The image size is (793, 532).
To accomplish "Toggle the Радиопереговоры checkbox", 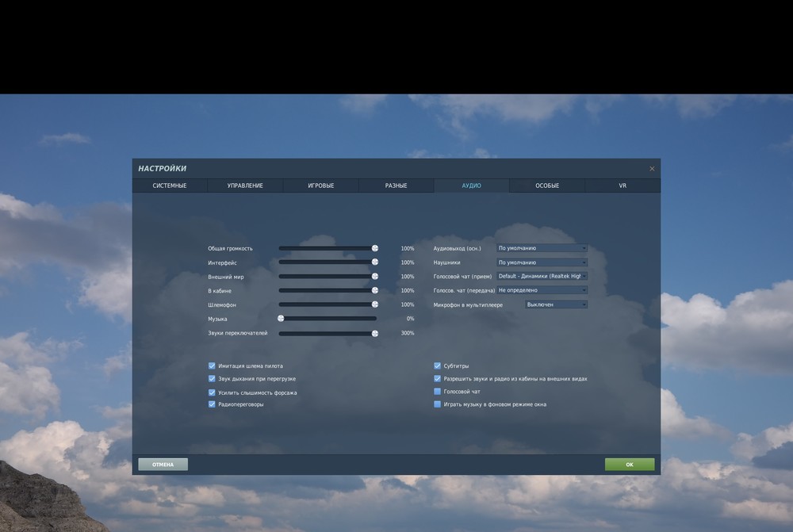I will pos(212,404).
